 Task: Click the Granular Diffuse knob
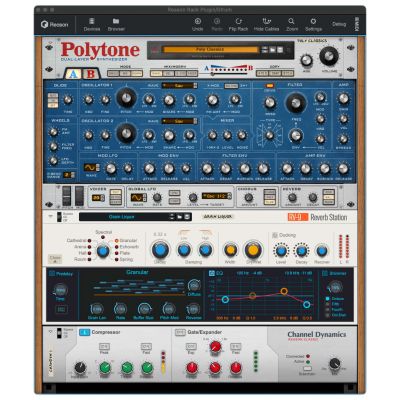click(x=194, y=285)
